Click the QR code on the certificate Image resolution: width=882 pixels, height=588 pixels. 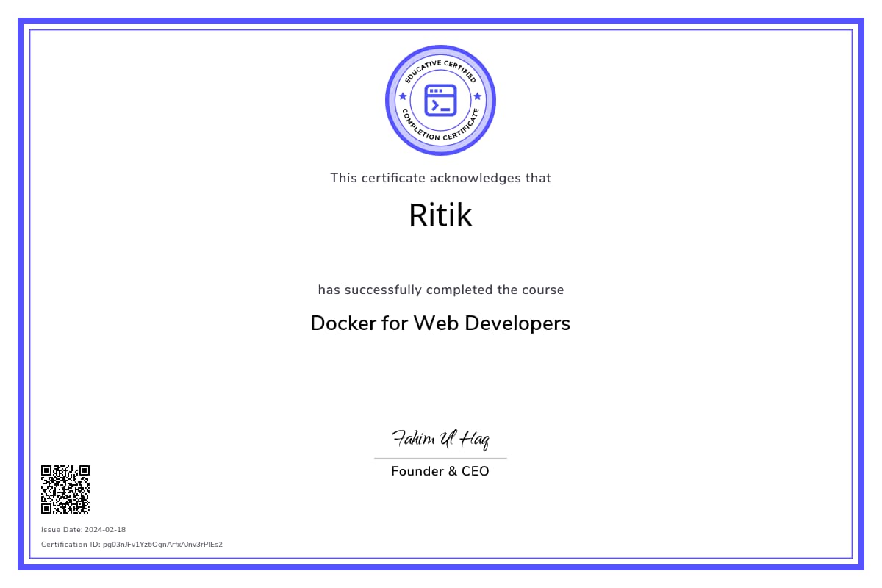65,489
